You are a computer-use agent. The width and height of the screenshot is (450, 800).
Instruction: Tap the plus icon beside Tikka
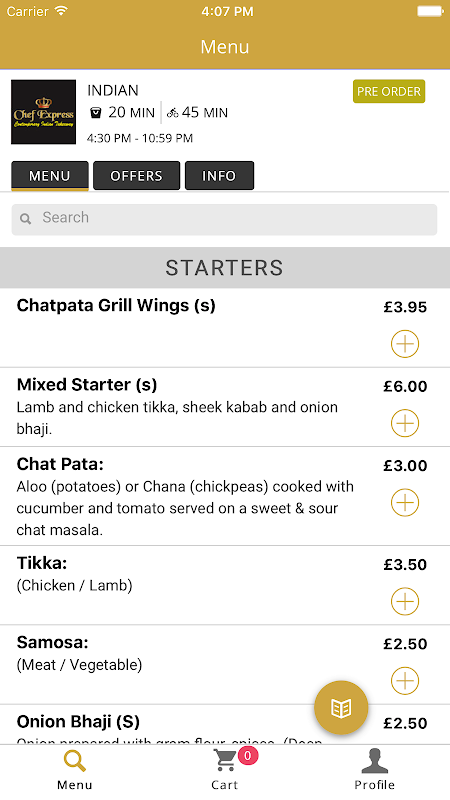pos(405,601)
